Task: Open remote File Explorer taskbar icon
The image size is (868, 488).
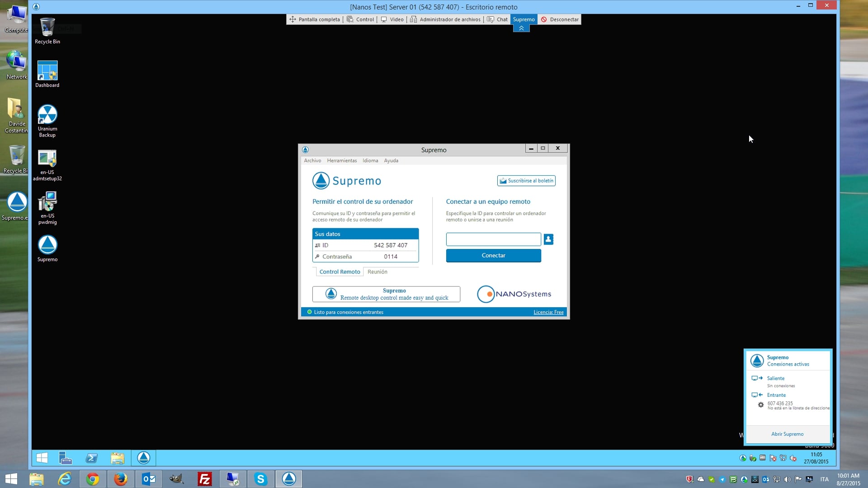Action: (118, 458)
